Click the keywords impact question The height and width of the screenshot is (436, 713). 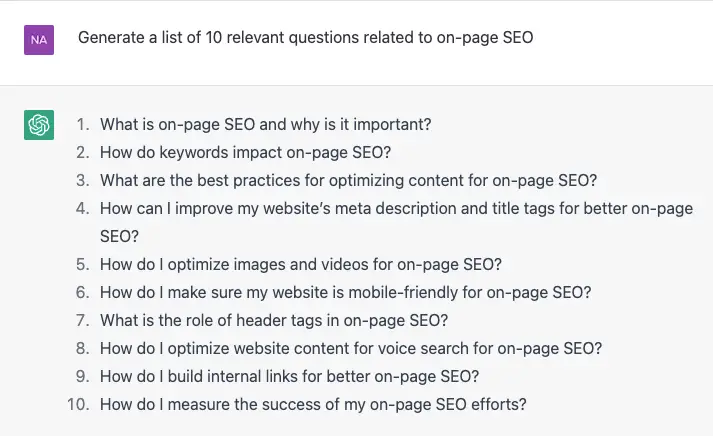point(246,152)
